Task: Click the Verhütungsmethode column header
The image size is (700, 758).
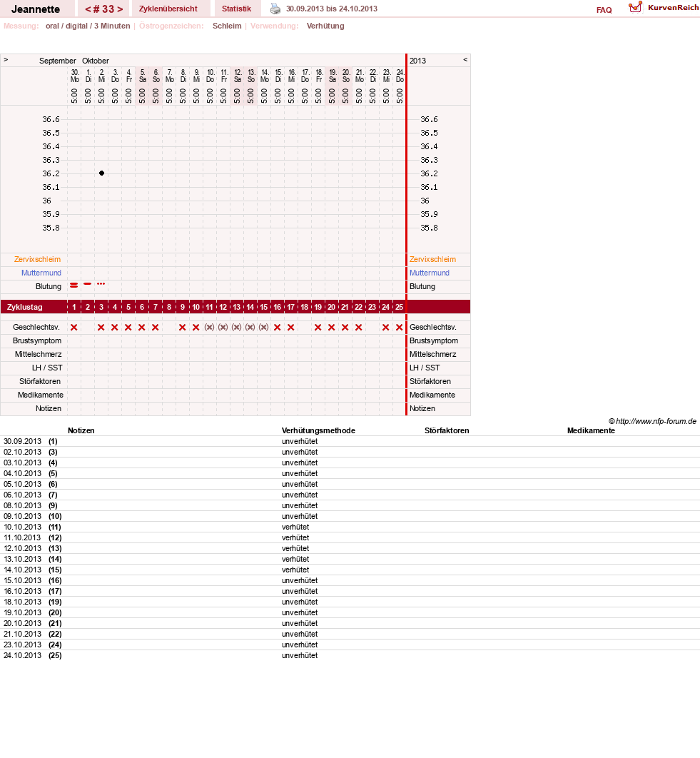Action: [x=318, y=430]
